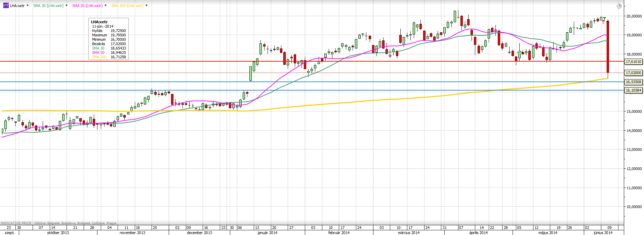The image size is (644, 235).
Task: Click the bold LHA:xetr title in the data box
Action: 99,22
